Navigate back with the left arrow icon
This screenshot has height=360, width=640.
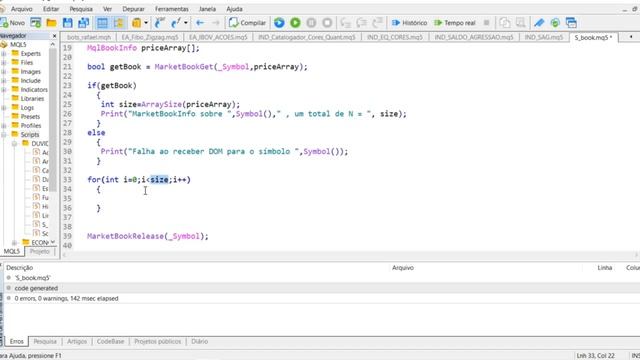[x=200, y=23]
